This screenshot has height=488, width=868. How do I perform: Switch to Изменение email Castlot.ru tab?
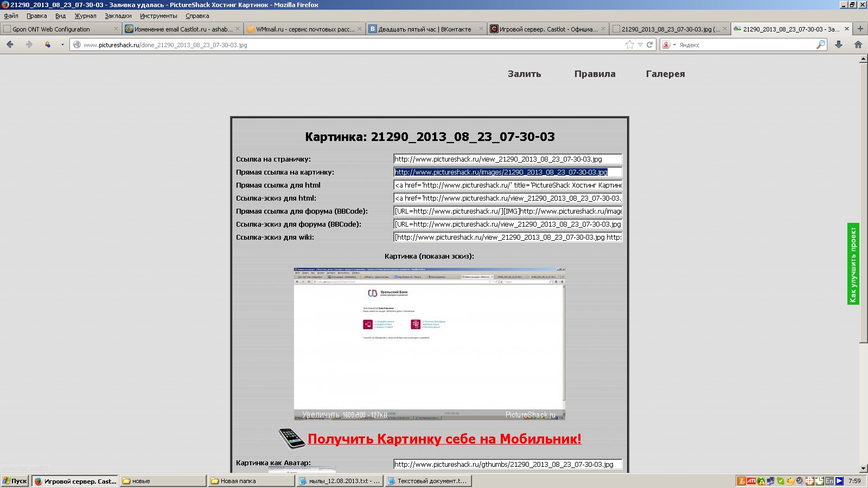182,29
